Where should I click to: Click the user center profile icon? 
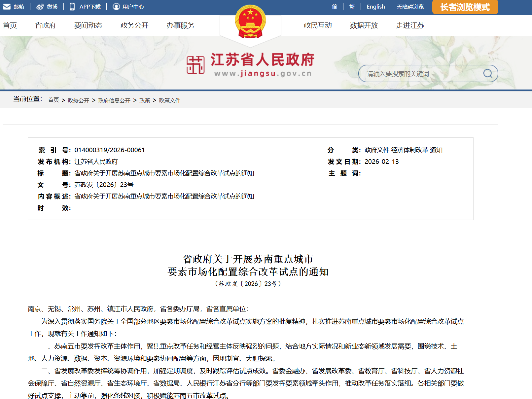pos(116,7)
